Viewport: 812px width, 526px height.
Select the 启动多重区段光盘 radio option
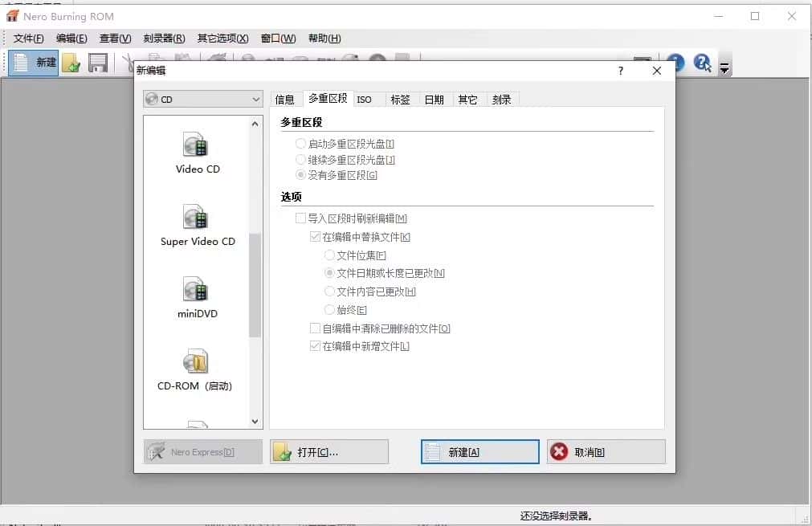pyautogui.click(x=301, y=143)
